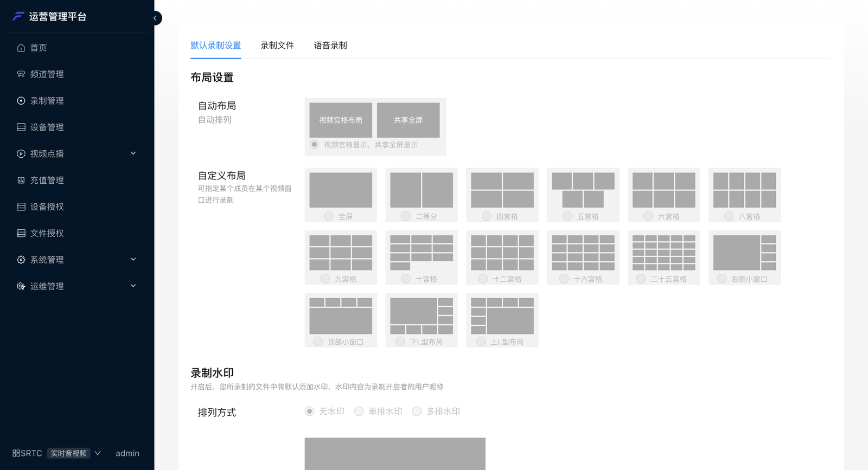The width and height of the screenshot is (868, 470).
Task: Click the 文件授权 sidebar icon
Action: click(21, 233)
